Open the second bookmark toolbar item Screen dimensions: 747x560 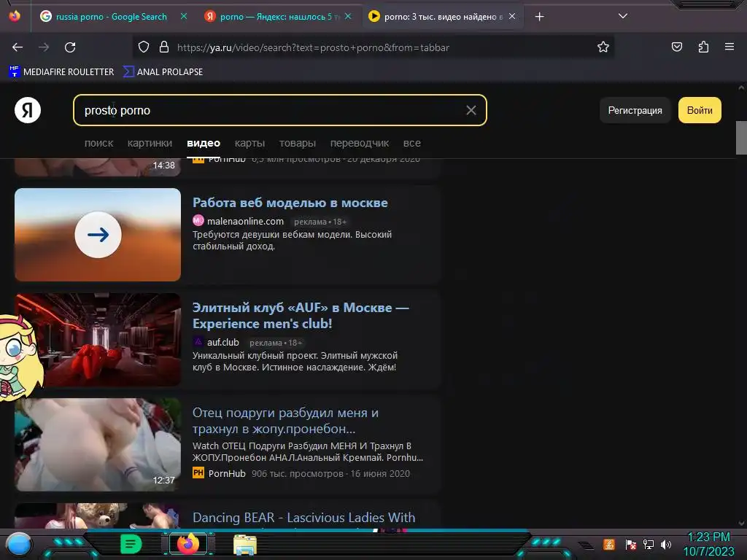click(x=163, y=72)
